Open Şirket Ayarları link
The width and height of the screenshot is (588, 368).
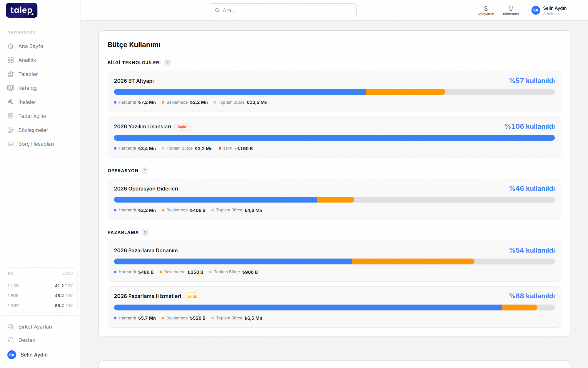click(35, 327)
